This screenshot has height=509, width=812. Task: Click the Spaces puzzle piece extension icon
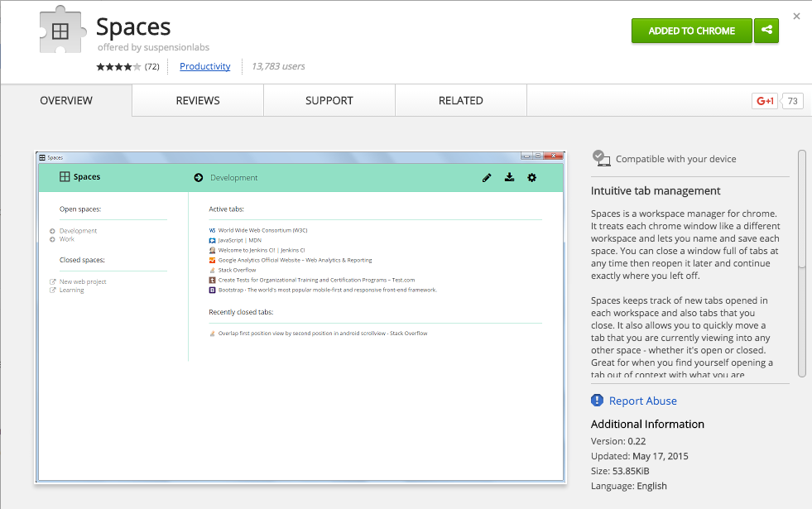60,32
